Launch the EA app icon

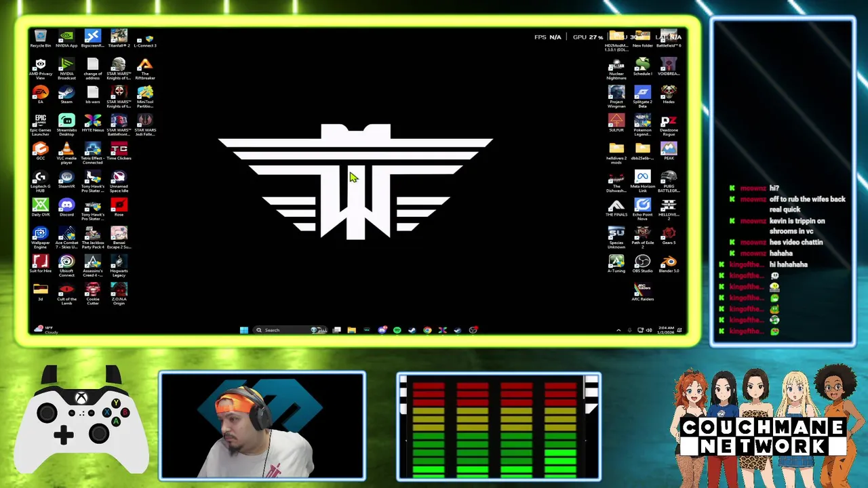(41, 95)
